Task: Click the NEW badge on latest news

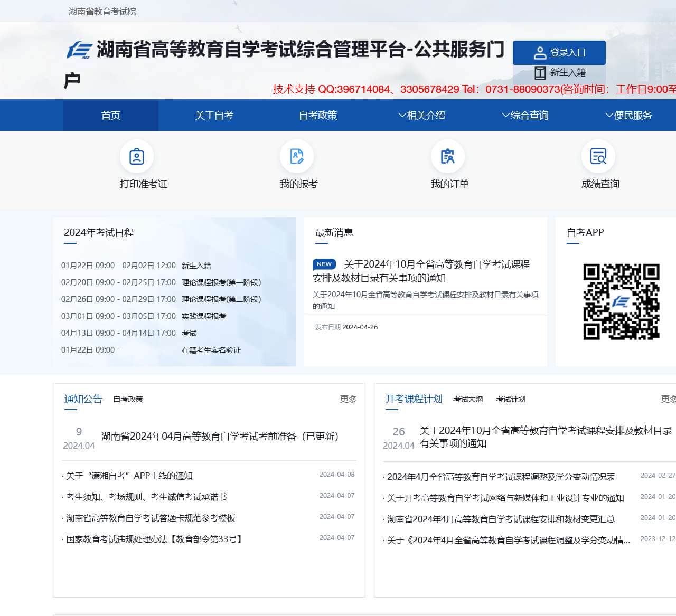Action: point(324,264)
